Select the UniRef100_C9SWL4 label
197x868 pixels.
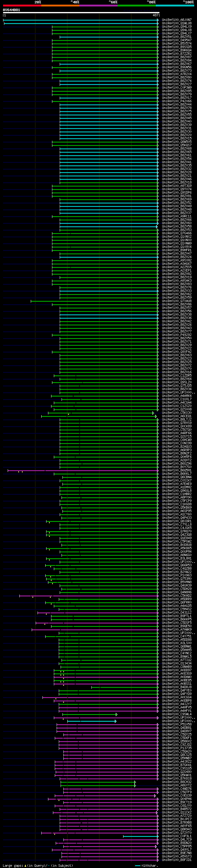pyautogui.click(x=176, y=714)
